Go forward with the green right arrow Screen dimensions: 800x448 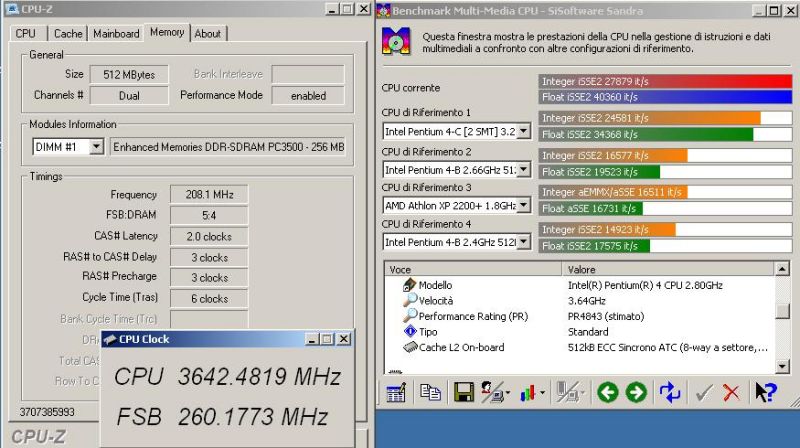[x=636, y=392]
